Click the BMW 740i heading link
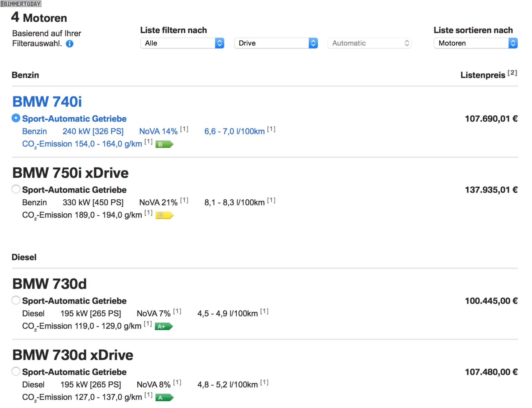Image resolution: width=532 pixels, height=408 pixels. click(x=47, y=102)
